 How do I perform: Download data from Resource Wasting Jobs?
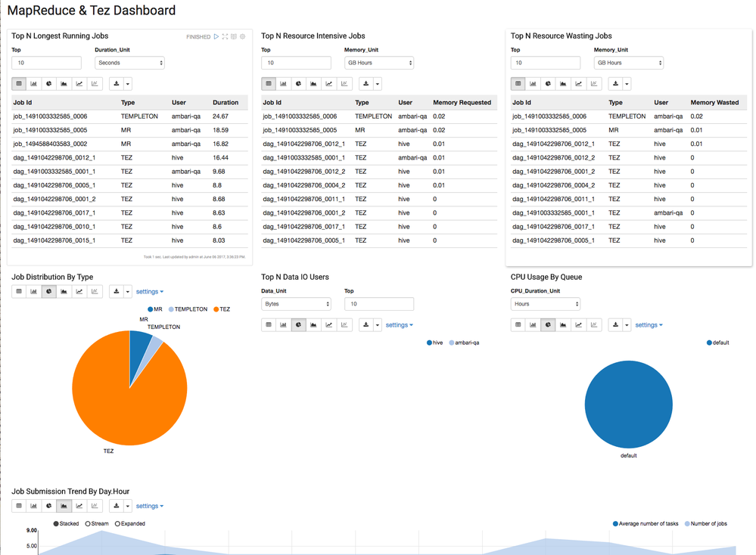point(615,84)
